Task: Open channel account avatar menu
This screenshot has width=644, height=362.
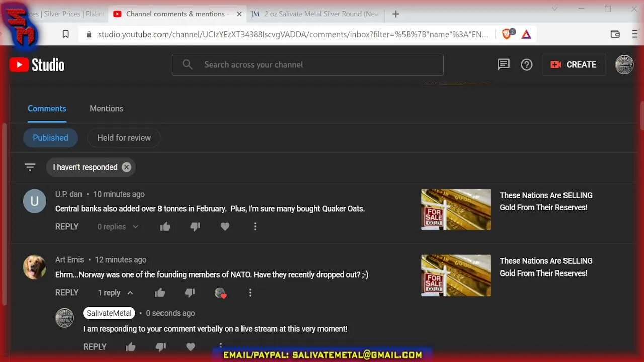Action: coord(624,65)
